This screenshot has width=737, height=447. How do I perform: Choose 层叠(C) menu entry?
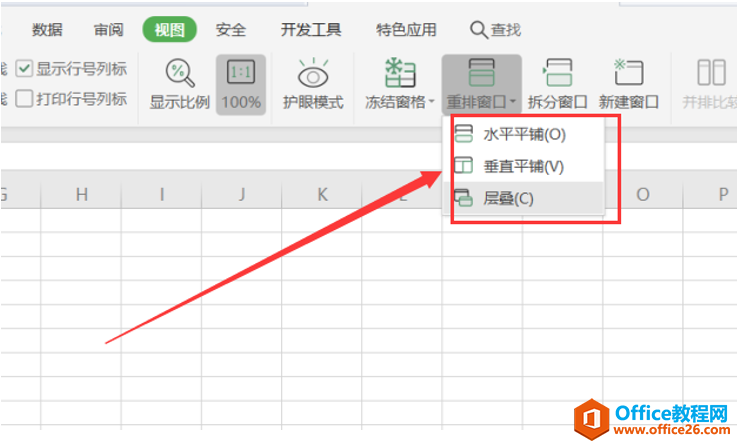click(x=524, y=198)
